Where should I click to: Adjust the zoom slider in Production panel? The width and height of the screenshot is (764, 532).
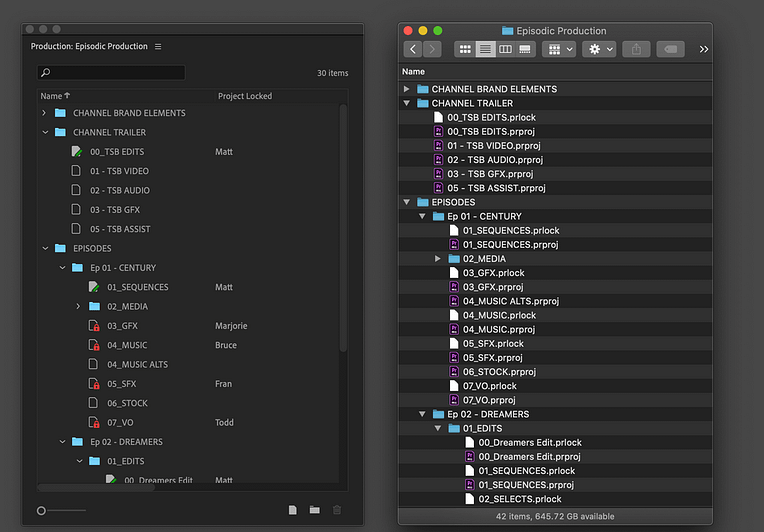click(x=41, y=511)
